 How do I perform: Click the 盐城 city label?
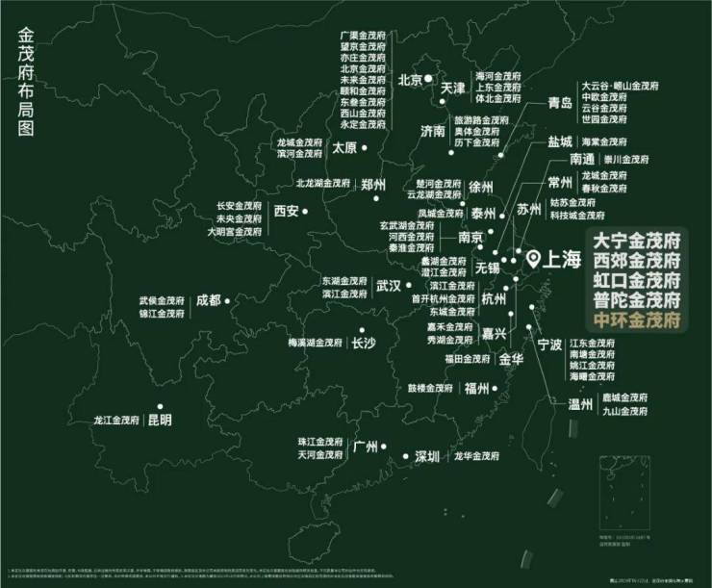(560, 142)
